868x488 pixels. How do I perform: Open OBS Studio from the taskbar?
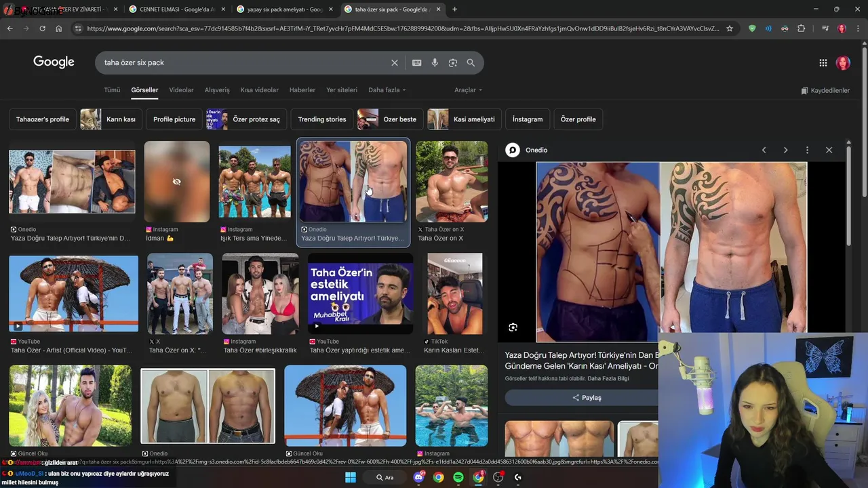[x=498, y=477]
